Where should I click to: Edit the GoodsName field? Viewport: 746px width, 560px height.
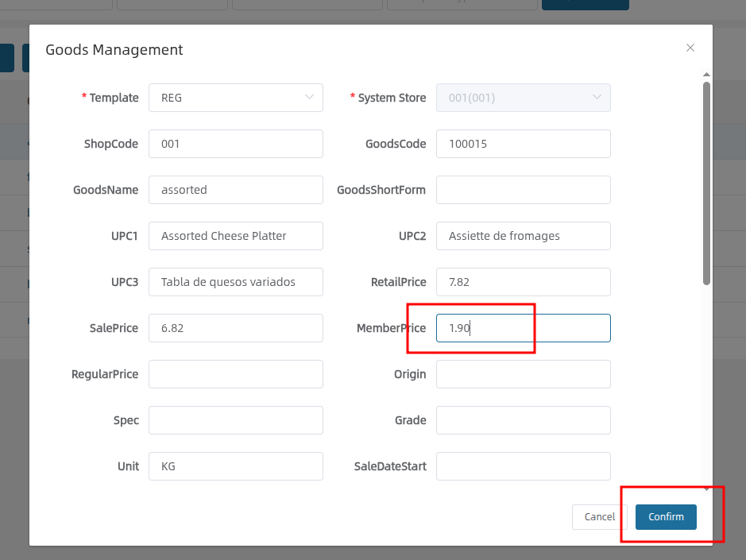(235, 190)
